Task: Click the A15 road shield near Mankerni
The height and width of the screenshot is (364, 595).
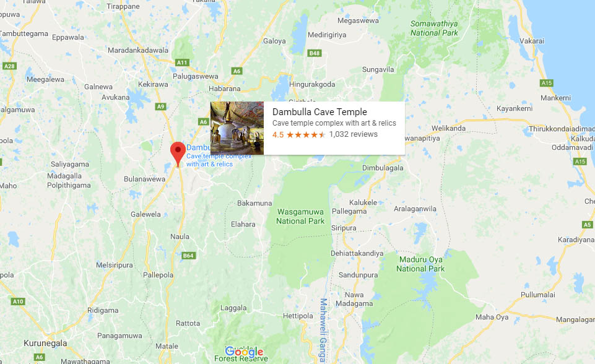Action: pos(547,83)
